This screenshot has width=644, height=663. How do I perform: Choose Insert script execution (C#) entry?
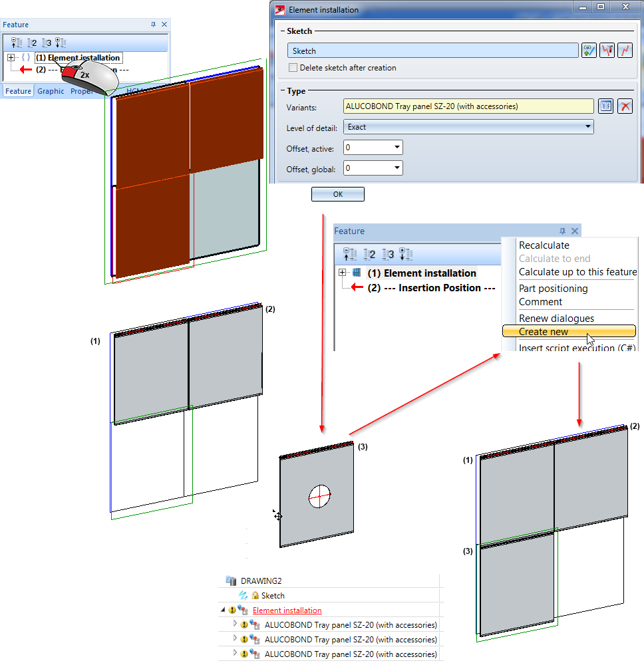(577, 346)
